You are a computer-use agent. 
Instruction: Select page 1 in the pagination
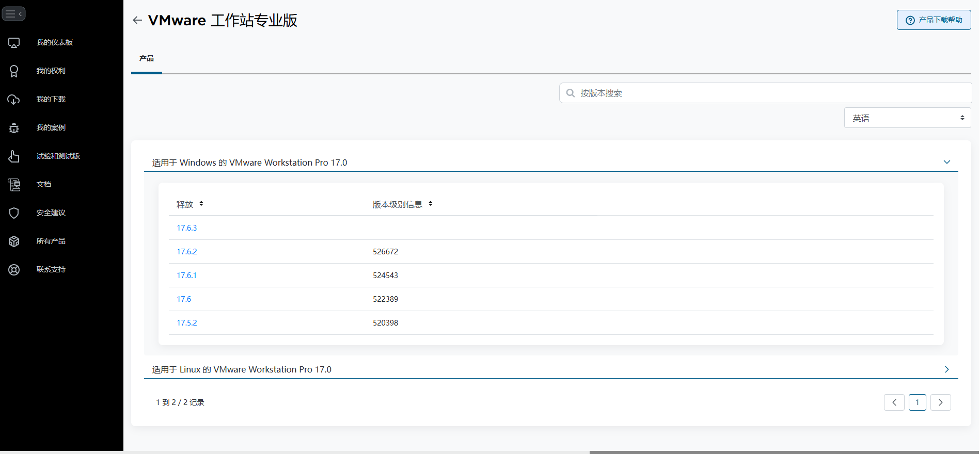918,402
